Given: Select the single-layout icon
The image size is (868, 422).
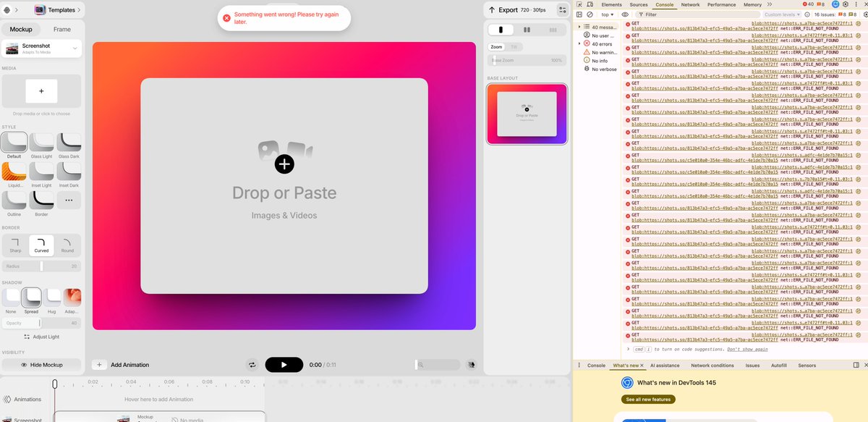Looking at the screenshot, I should (x=501, y=30).
